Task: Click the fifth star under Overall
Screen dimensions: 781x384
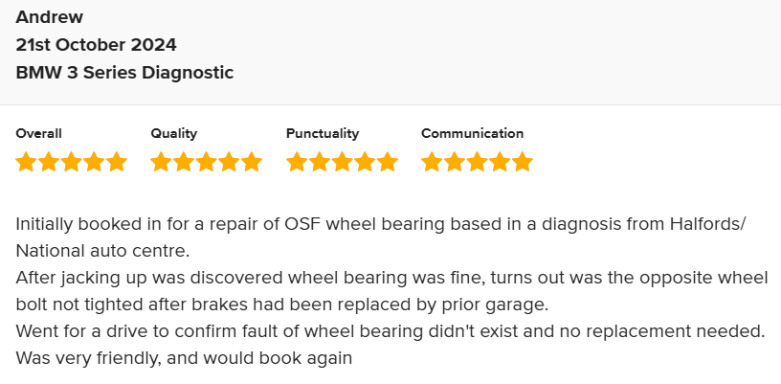Action: (117, 162)
